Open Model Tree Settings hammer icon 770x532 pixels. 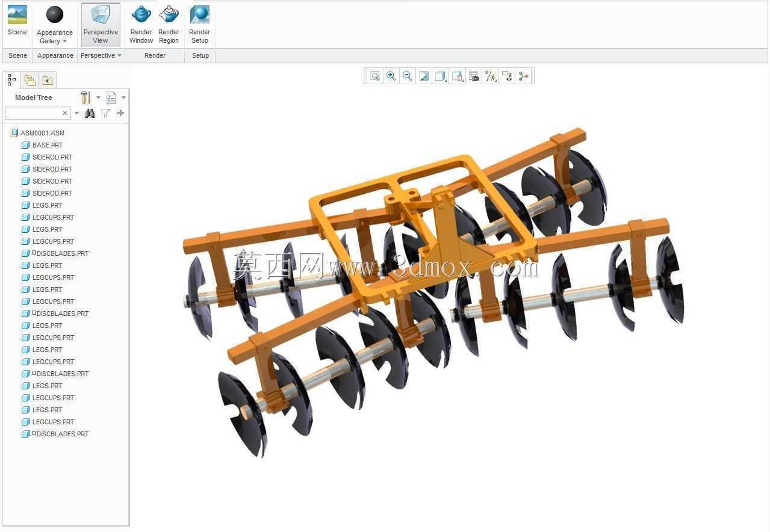[x=85, y=97]
